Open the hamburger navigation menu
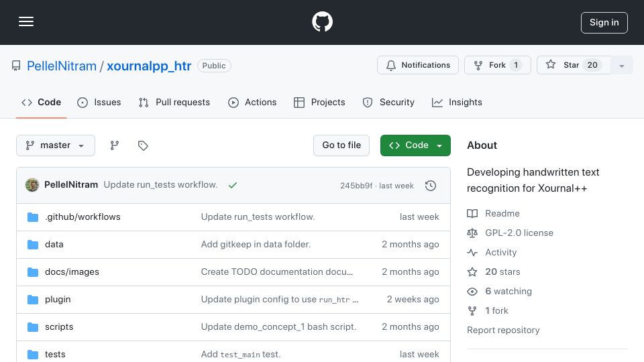Screen dimensions: 644x362 (26, 21)
